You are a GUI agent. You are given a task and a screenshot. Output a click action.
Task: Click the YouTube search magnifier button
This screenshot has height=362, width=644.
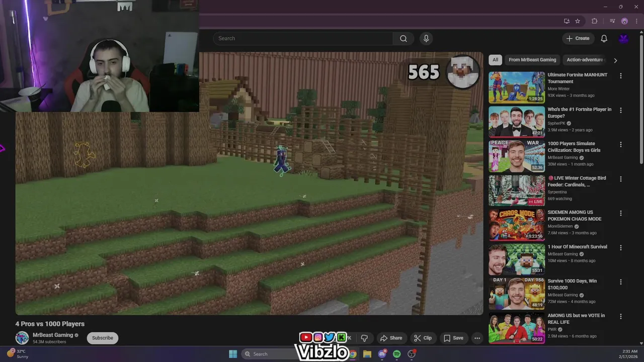[404, 39]
